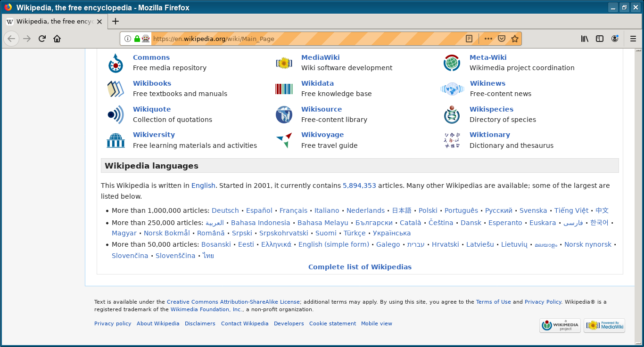Click the Wikimedia project footer badge
This screenshot has height=347, width=644.
click(x=560, y=325)
